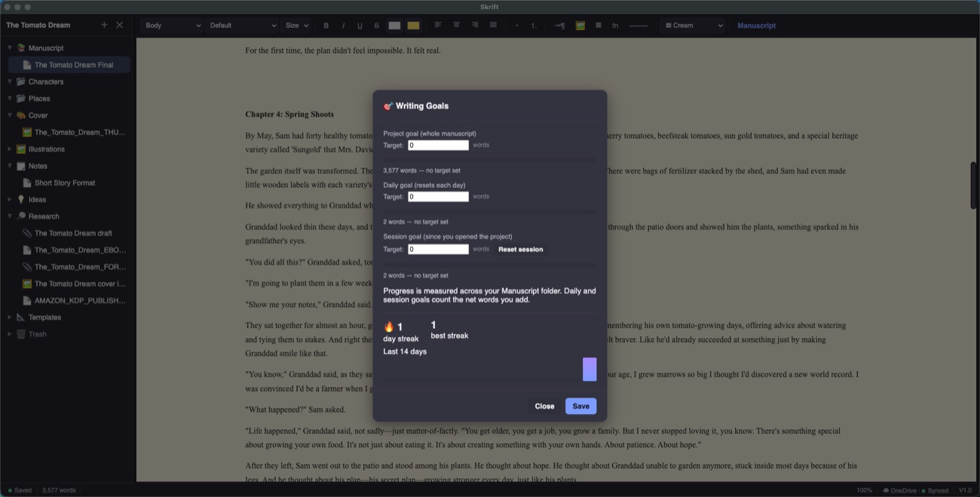Image resolution: width=980 pixels, height=497 pixels.
Task: Collapse the Manuscript folder arrow
Action: pos(10,48)
